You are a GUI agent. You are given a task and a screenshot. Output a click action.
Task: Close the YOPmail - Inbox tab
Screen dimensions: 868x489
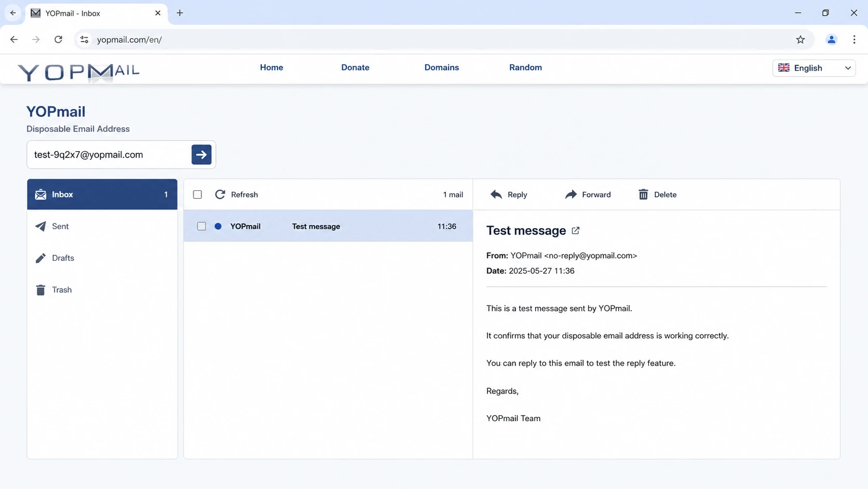pos(158,13)
